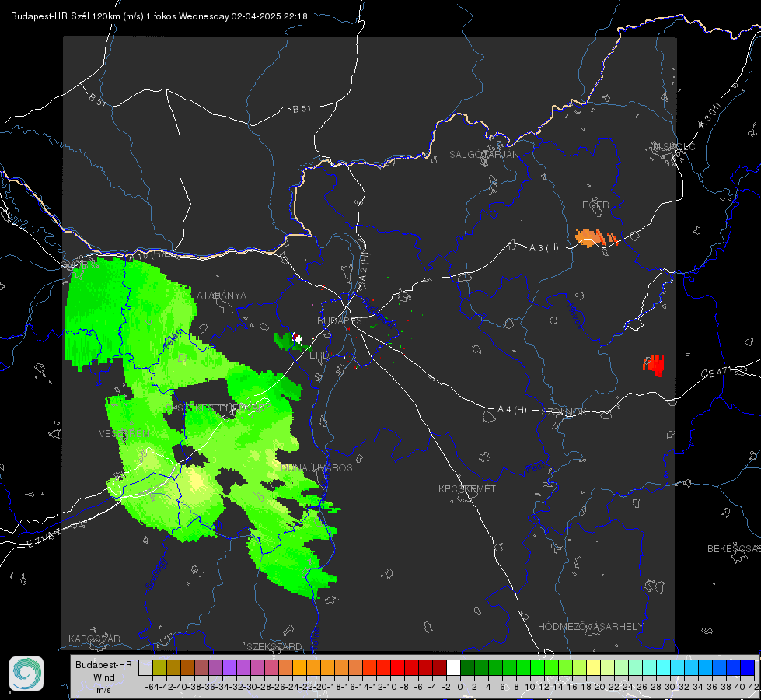The image size is (761, 700).
Task: Click the radar title text at top
Action: 159,16
